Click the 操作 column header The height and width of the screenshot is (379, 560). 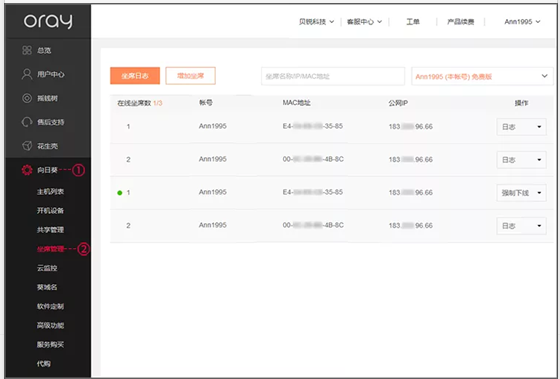521,103
